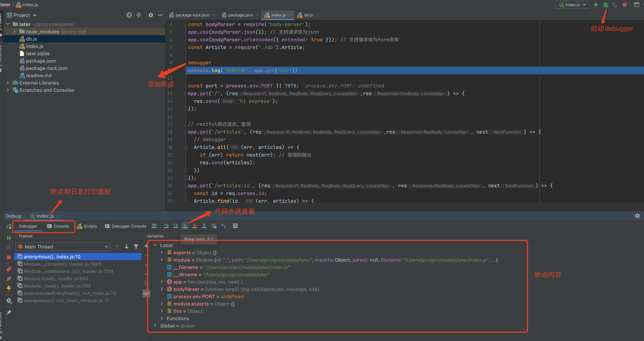
Task: Click Drop Frame button
Action: point(214,226)
